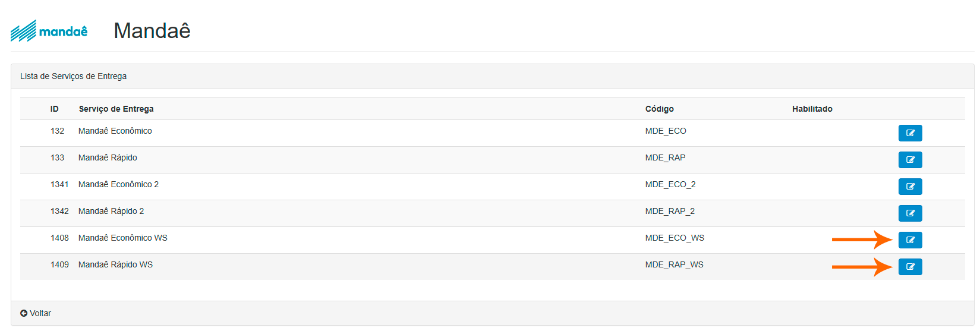Select the MDE_ECO_WS code cell

tap(675, 238)
